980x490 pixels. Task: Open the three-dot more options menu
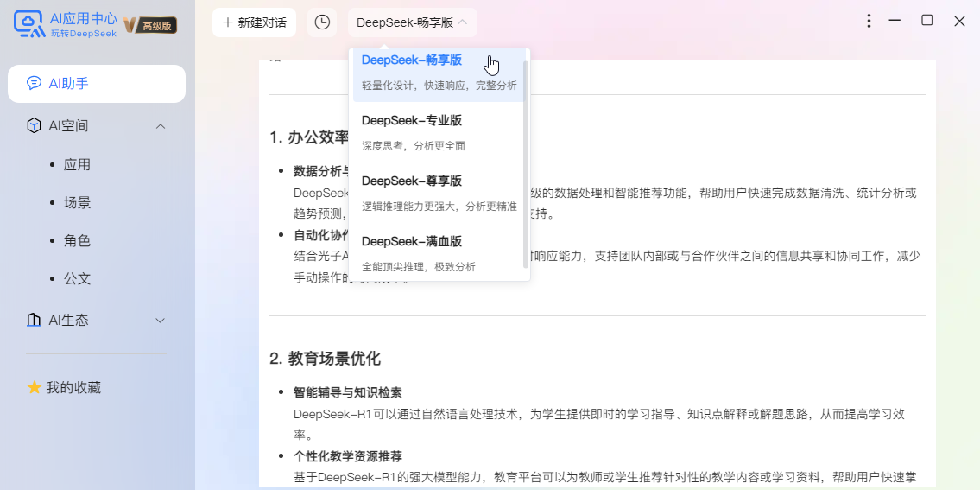(x=869, y=21)
